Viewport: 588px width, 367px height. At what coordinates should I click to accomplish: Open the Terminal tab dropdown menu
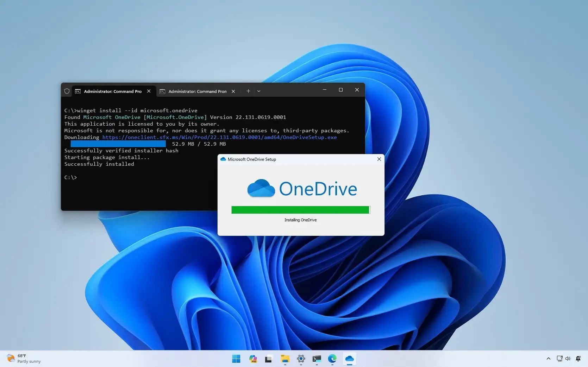(259, 91)
